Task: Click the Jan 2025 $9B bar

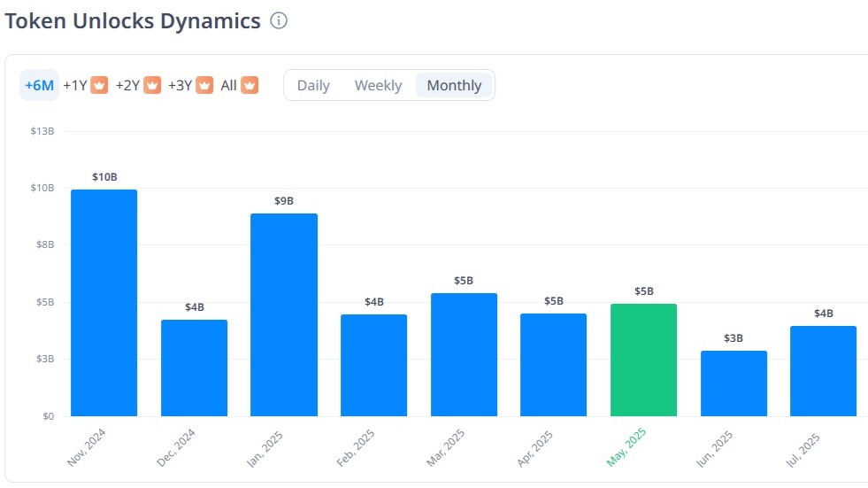Action: [x=284, y=314]
